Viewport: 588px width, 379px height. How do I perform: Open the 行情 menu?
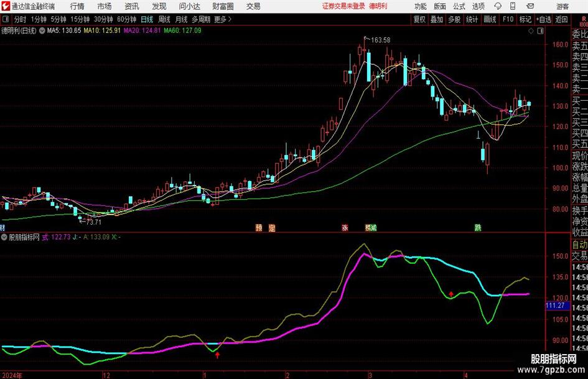[x=77, y=6]
